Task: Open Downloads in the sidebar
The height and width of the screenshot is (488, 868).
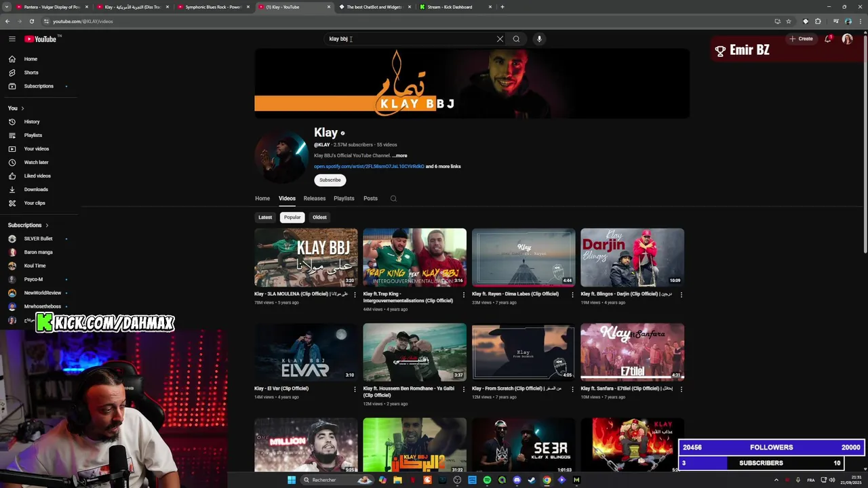Action: click(39, 189)
